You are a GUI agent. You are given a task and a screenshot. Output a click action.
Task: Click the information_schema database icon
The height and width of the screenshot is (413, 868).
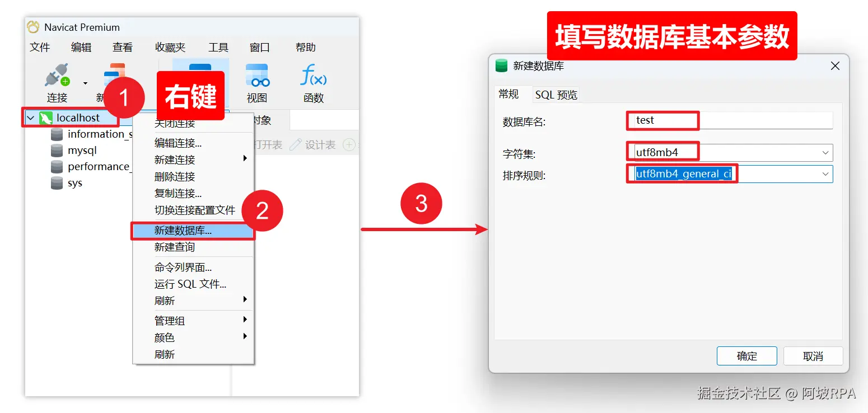(57, 134)
